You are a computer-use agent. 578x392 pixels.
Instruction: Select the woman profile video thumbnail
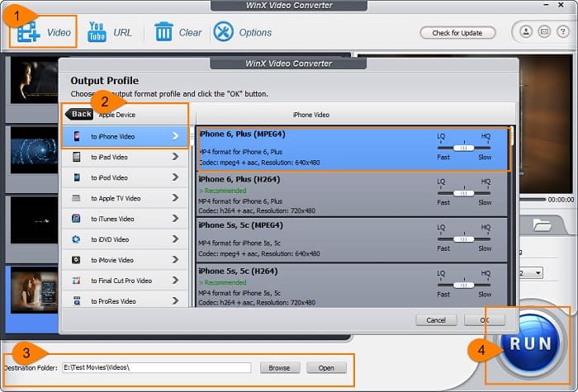[x=35, y=80]
